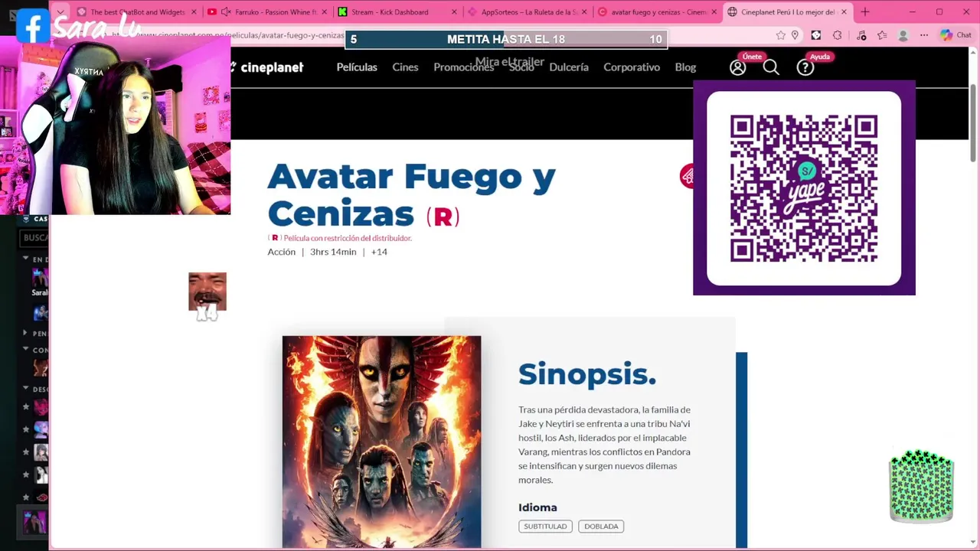
Task: Open the Dulcería menu
Action: [569, 67]
